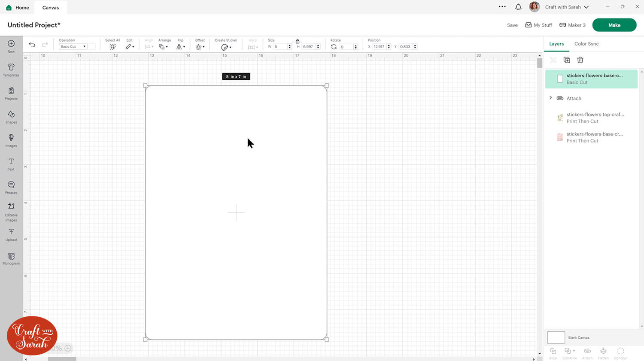This screenshot has height=361, width=644.
Task: Open the Home tab
Action: 18,7
